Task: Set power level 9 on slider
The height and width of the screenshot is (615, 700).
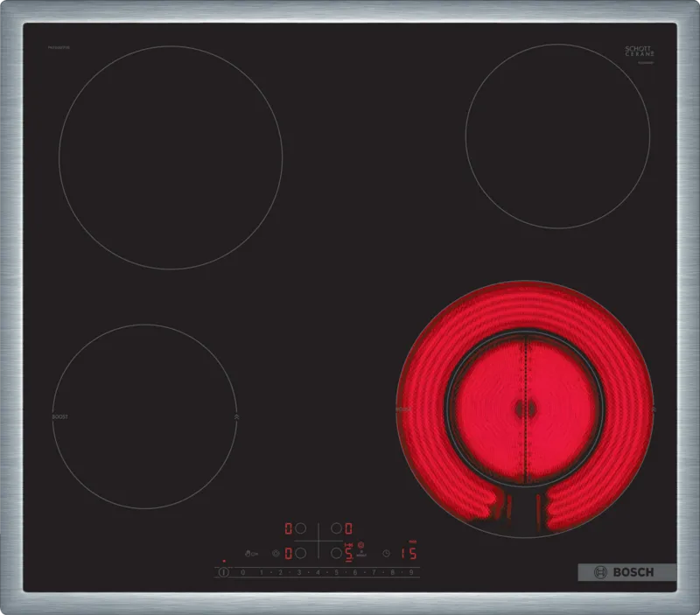Action: (409, 572)
